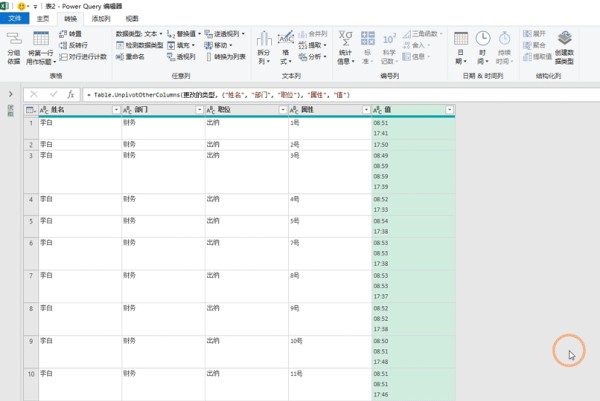Expand the collapsed queries pane chevron
This screenshot has height=401, width=600.
coord(11,94)
